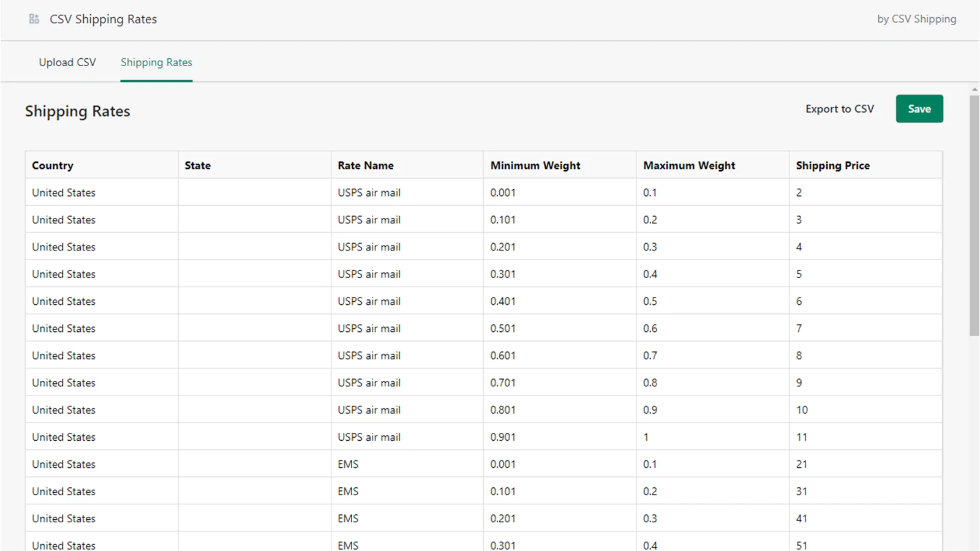The height and width of the screenshot is (551, 980).
Task: Click the Minimum Weight cell showing 0.901
Action: click(x=503, y=437)
